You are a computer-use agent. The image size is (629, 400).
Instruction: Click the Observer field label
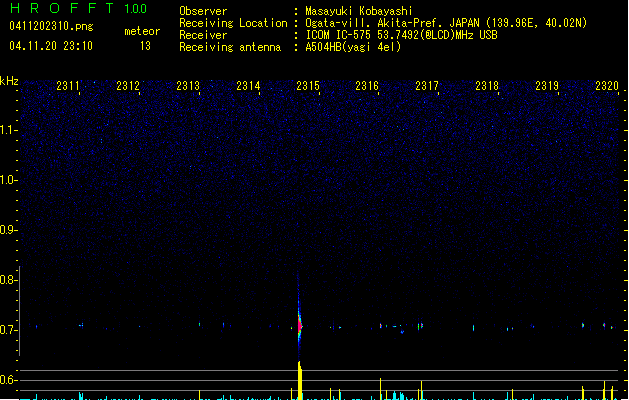point(203,11)
